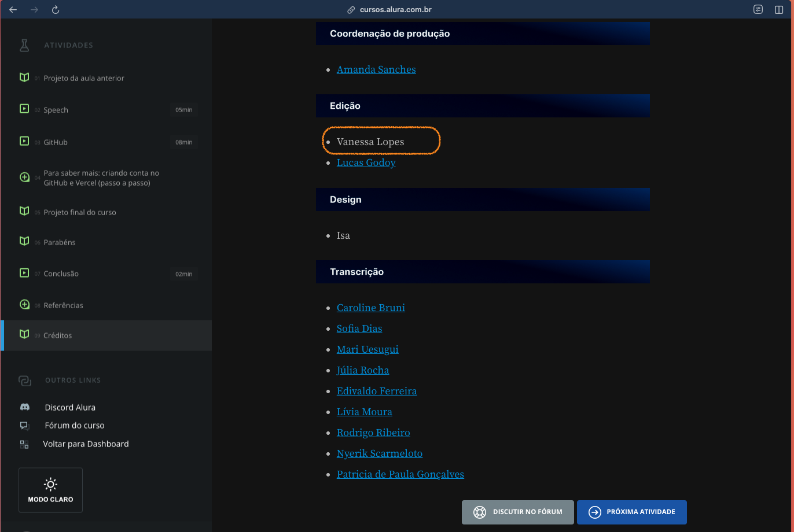Screen dimensions: 794x532
Task: Open the Discord Alura link
Action: (x=70, y=407)
